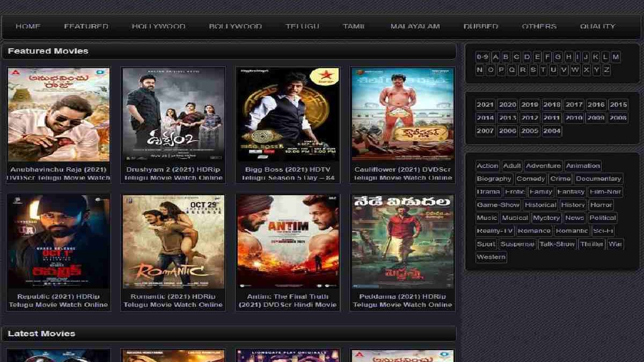Browse the Western genre
The width and height of the screenshot is (644, 362).
[x=491, y=257]
